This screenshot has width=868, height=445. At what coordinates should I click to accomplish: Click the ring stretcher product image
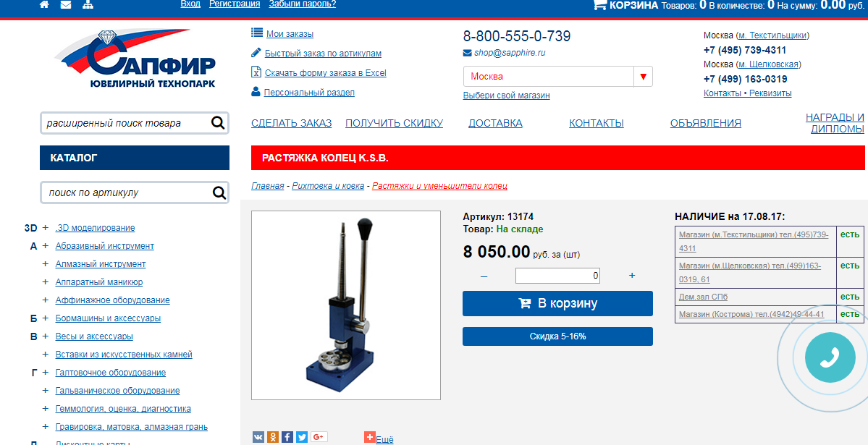[x=346, y=305]
